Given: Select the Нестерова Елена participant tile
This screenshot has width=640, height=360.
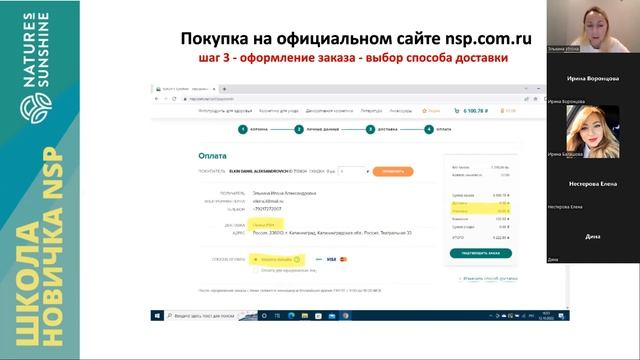Looking at the screenshot, I should (x=593, y=184).
